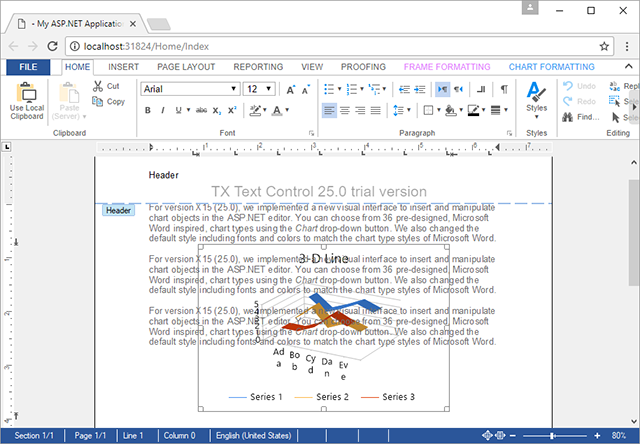Zoom in with plus icon in status bar
The height and width of the screenshot is (444, 640).
click(x=597, y=435)
